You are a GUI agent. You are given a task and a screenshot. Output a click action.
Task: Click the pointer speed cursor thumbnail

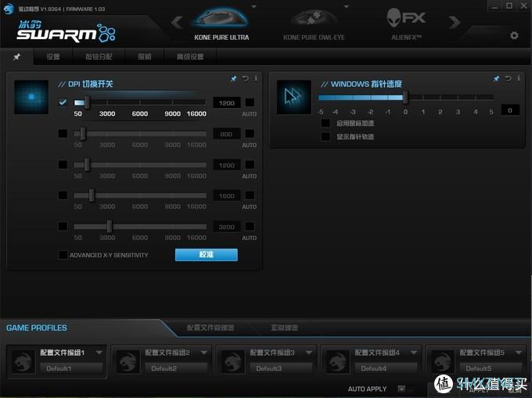pyautogui.click(x=294, y=97)
